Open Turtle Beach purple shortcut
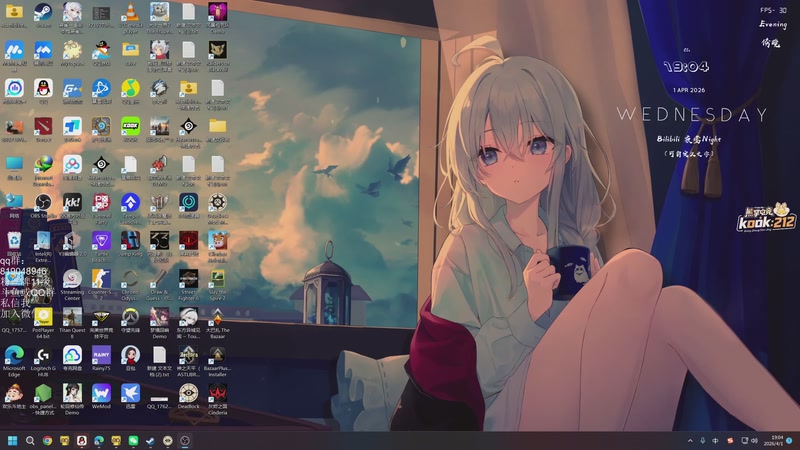 101,246
